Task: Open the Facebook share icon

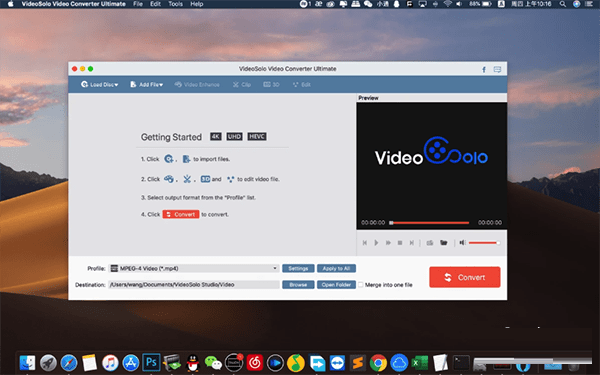Action: (484, 69)
